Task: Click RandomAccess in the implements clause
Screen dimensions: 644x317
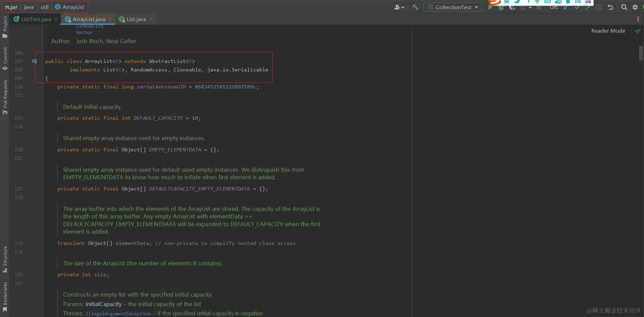Action: [149, 70]
